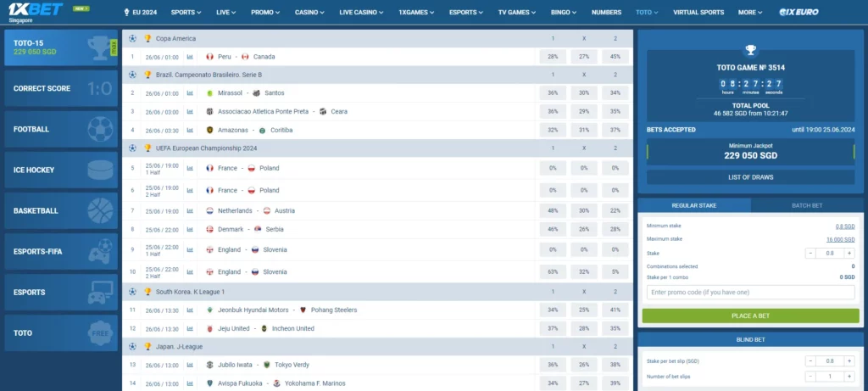
Task: Click the Stake value field
Action: [x=830, y=253]
